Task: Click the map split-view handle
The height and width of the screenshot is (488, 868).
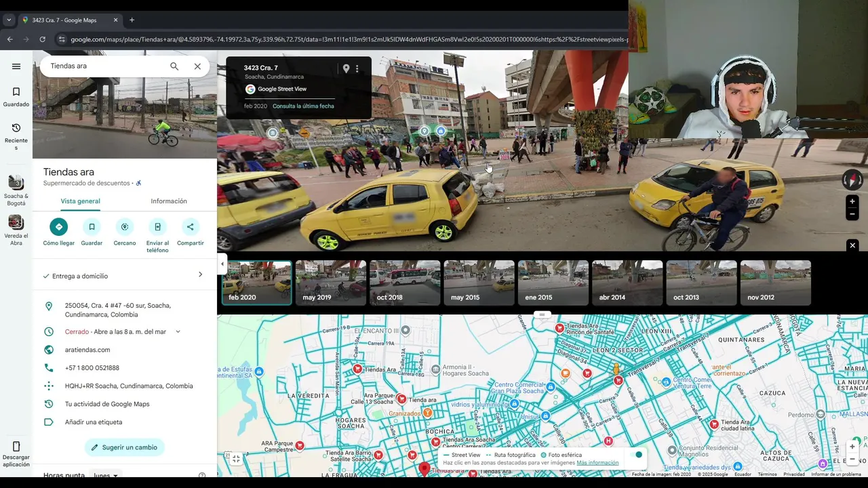Action: [x=542, y=314]
